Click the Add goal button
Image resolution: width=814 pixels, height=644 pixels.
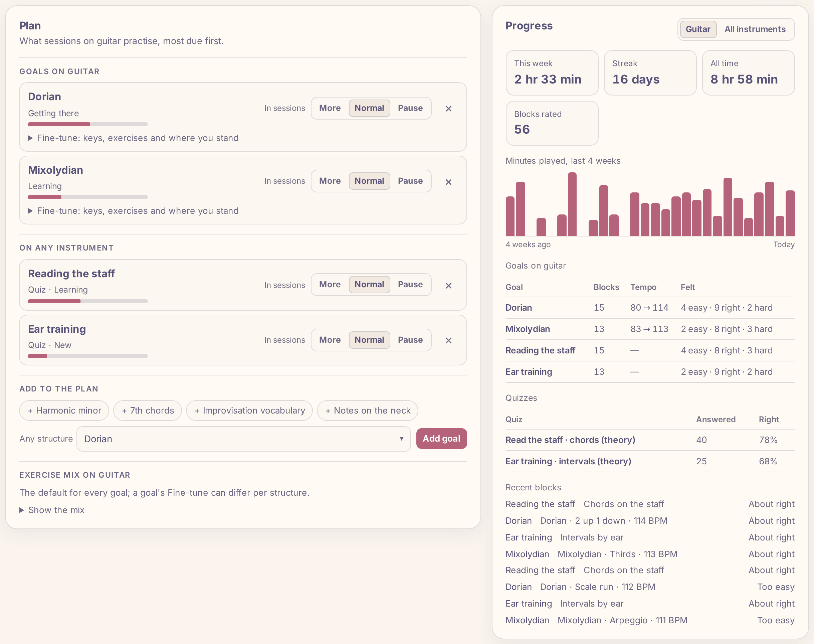coord(441,439)
